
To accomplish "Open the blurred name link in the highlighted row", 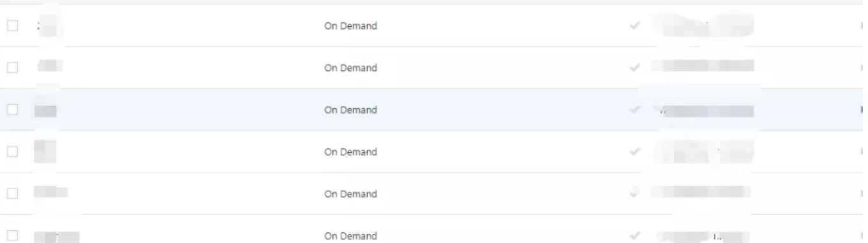I will pos(46,111).
